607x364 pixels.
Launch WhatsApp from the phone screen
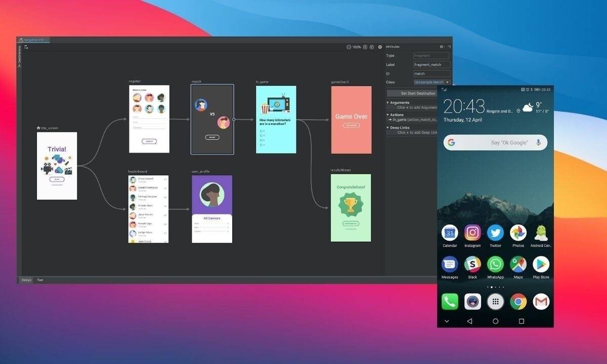point(495,264)
